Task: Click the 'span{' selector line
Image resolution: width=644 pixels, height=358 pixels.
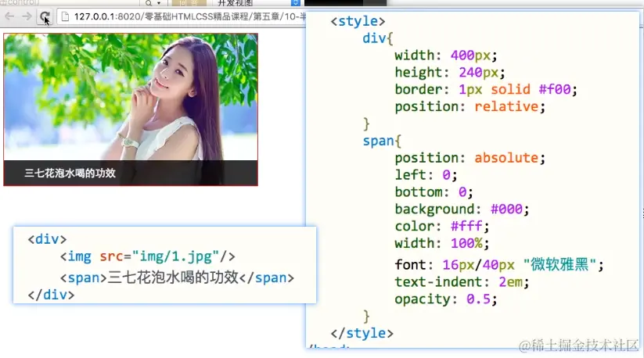Action: tap(382, 141)
